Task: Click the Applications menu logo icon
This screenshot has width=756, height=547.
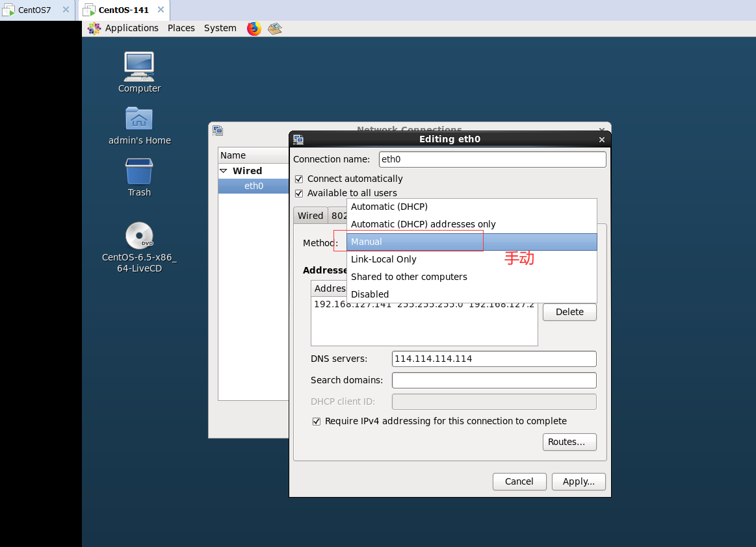Action: coord(94,29)
